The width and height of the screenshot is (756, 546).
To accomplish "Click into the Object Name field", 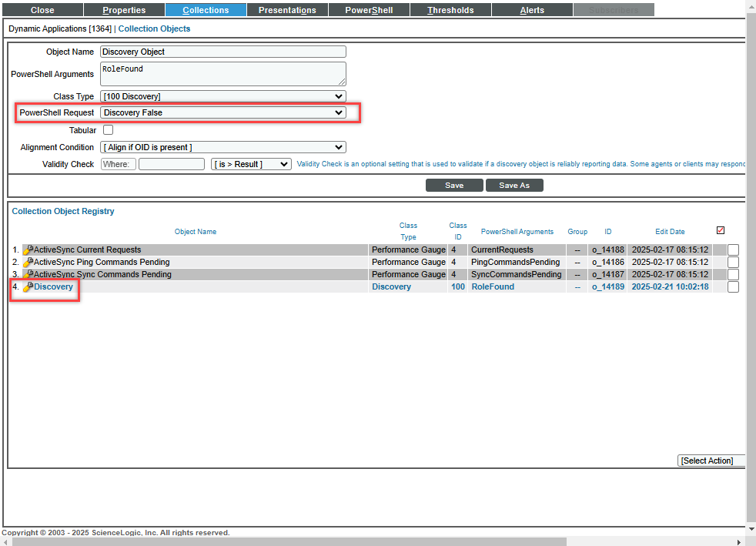I will pyautogui.click(x=222, y=52).
